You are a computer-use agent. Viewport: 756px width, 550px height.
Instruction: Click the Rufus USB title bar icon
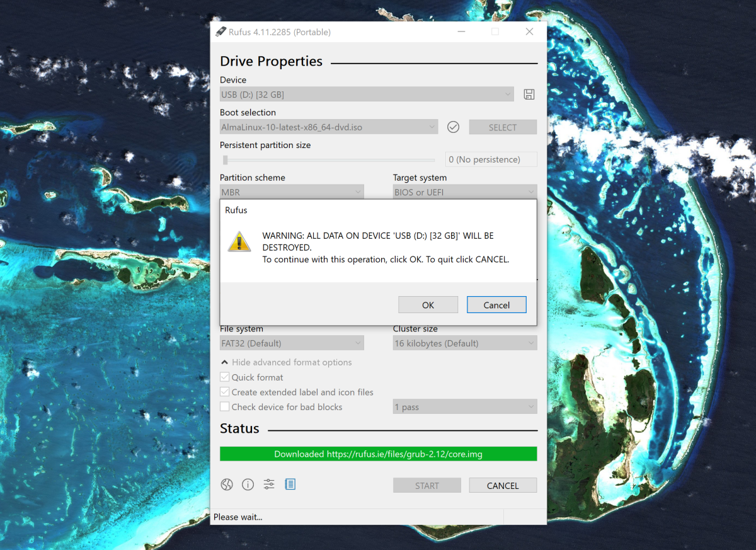(x=220, y=32)
